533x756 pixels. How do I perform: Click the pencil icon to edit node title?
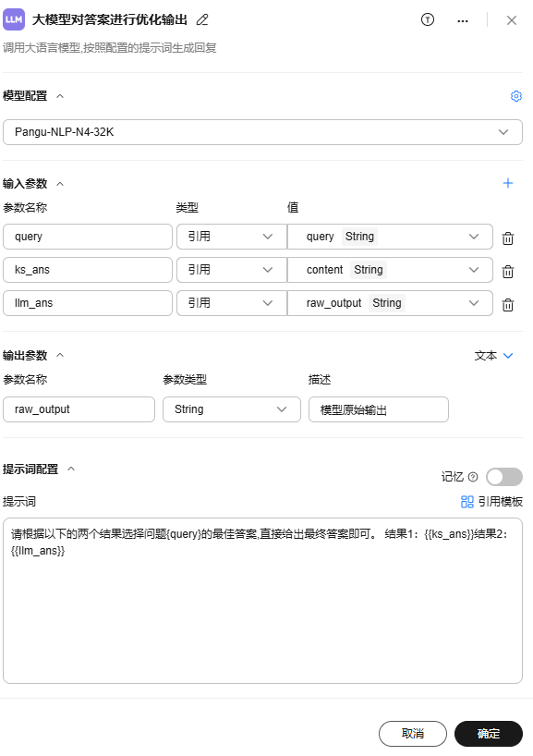pyautogui.click(x=202, y=19)
